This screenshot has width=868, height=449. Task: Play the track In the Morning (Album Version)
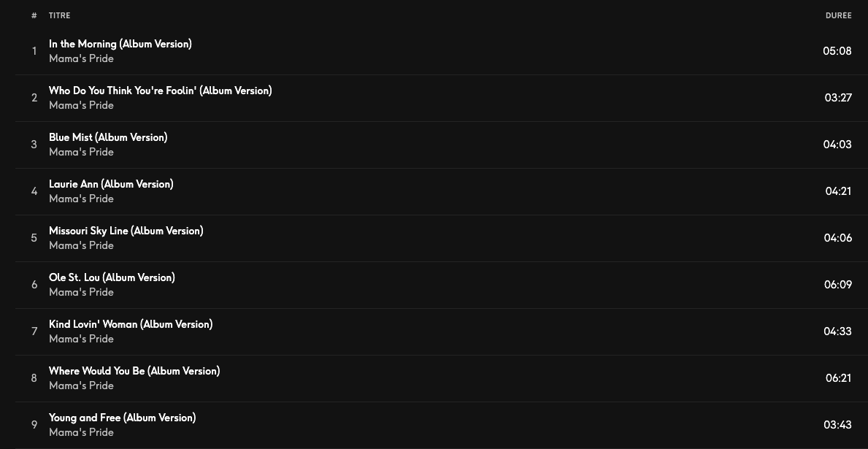(x=120, y=44)
